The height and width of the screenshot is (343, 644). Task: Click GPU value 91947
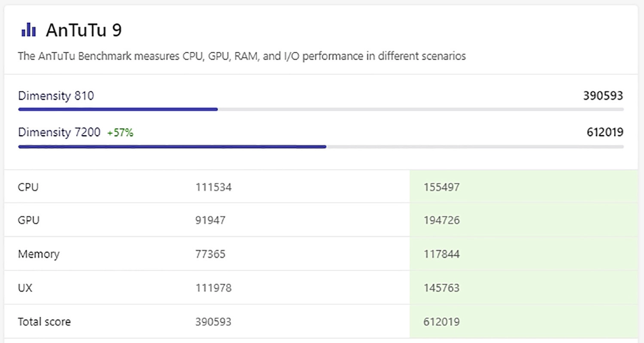coord(210,221)
